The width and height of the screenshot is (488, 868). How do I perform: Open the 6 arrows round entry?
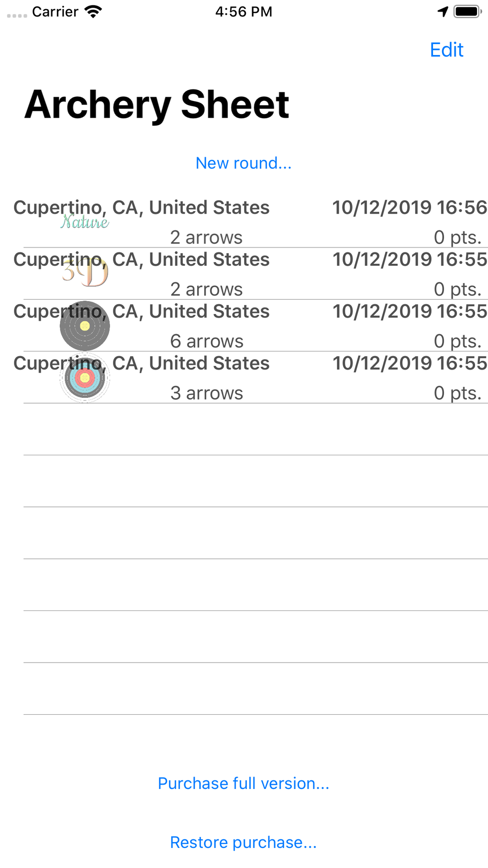point(287,326)
